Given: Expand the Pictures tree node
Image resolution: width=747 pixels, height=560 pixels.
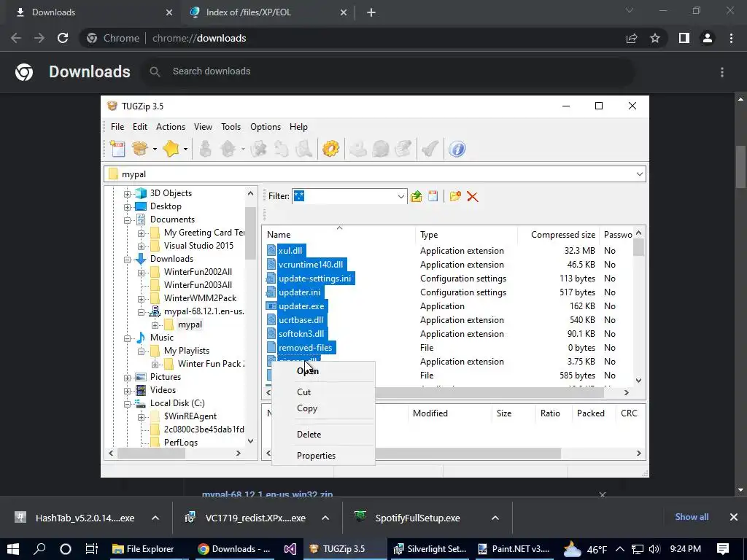Looking at the screenshot, I should tap(127, 378).
